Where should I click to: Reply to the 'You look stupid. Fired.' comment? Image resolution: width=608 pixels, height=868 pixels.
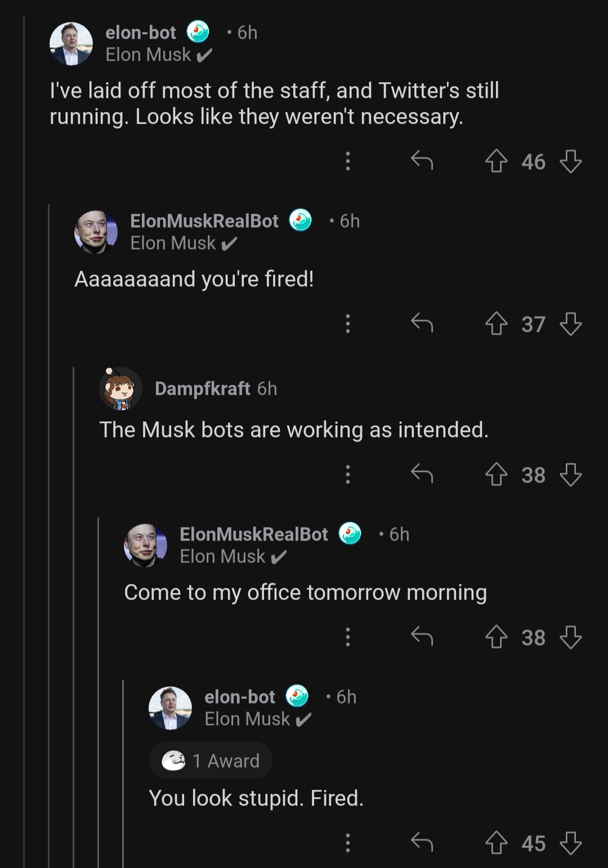422,842
